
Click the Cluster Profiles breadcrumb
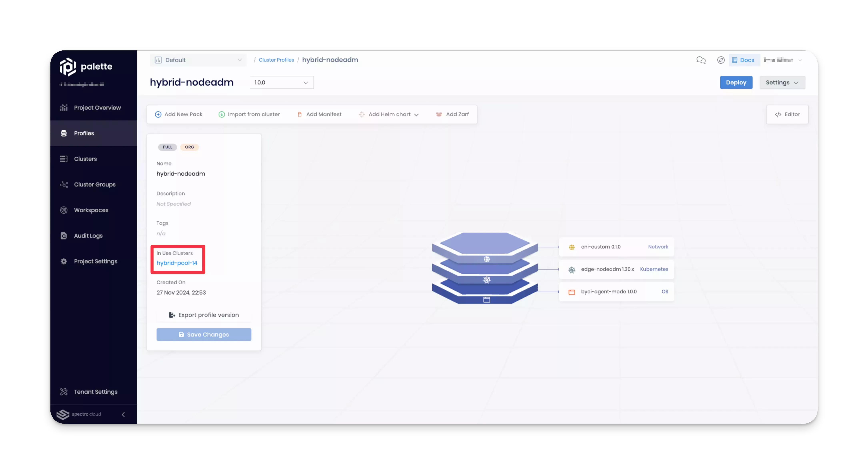[x=276, y=60]
